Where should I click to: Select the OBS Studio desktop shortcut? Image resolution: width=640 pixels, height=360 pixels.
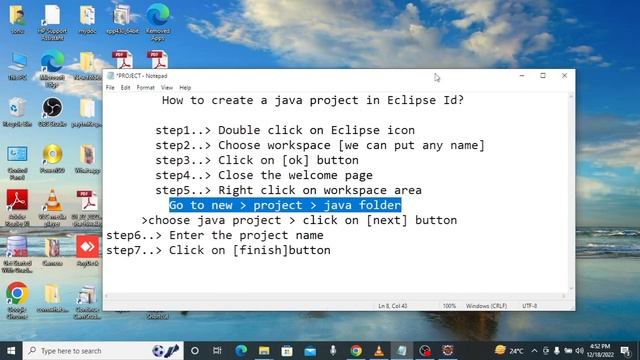coord(52,112)
